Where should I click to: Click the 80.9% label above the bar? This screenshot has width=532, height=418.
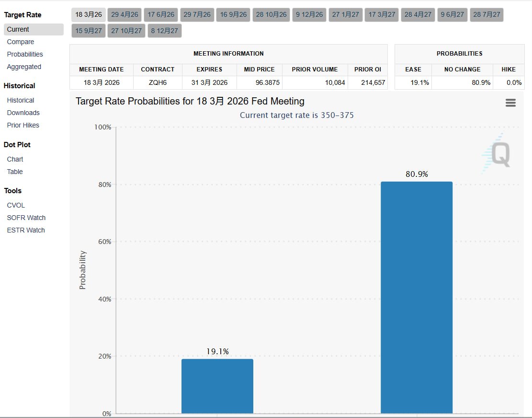tap(417, 174)
